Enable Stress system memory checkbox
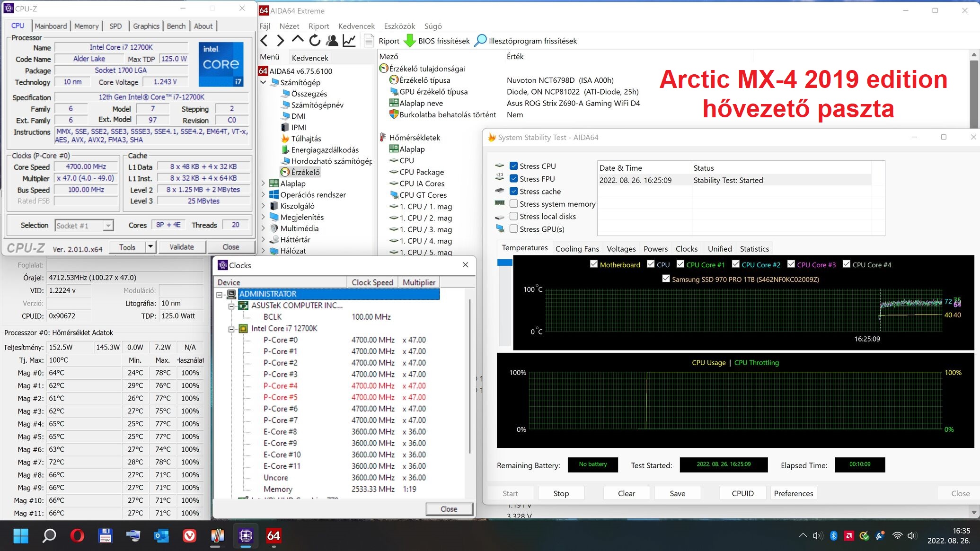 (x=513, y=204)
